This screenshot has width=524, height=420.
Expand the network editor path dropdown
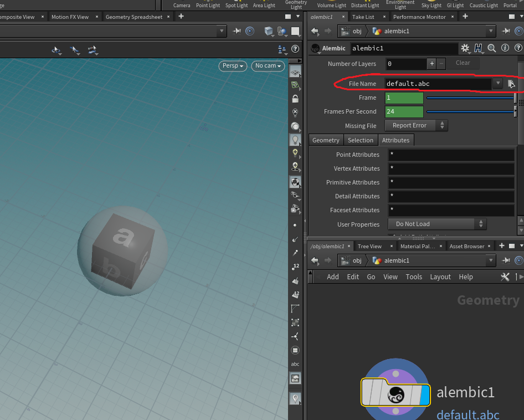tap(491, 260)
